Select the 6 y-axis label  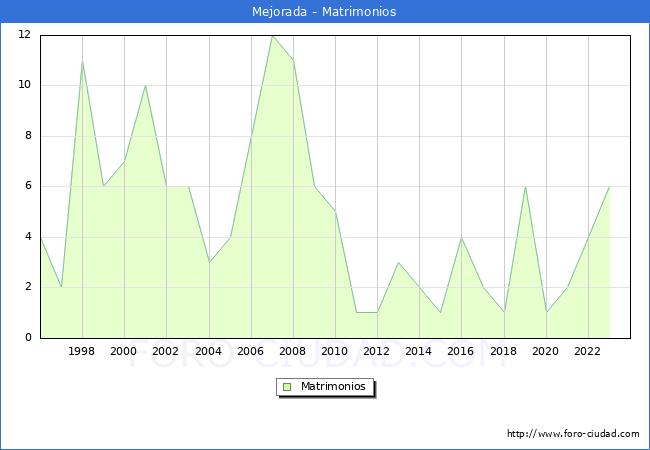28,186
